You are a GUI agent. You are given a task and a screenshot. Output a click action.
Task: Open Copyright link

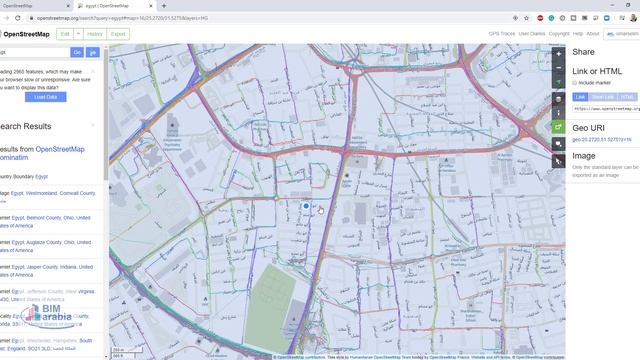tap(559, 34)
